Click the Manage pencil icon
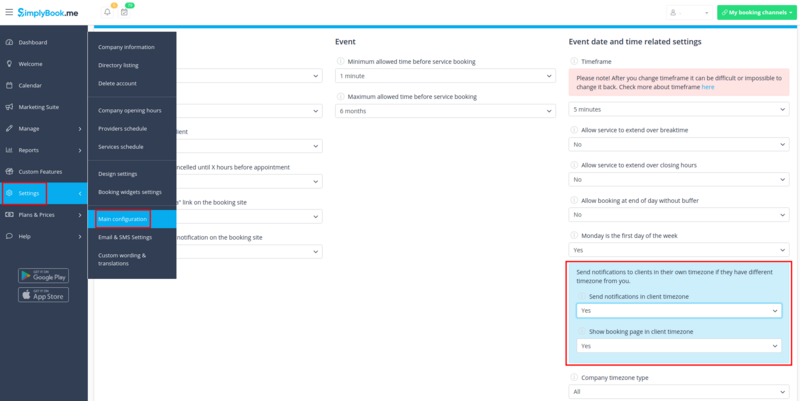This screenshot has height=401, width=800. point(9,129)
